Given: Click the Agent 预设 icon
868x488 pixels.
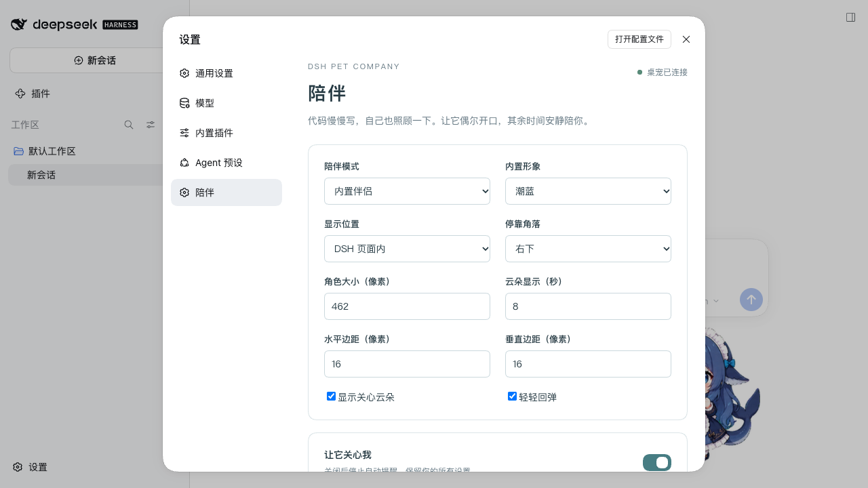Looking at the screenshot, I should (184, 163).
